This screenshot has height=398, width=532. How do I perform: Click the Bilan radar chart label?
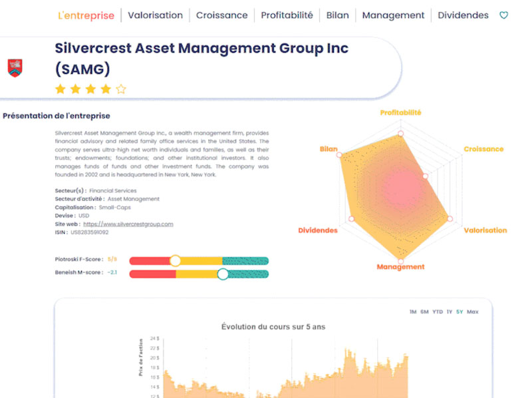pyautogui.click(x=329, y=149)
